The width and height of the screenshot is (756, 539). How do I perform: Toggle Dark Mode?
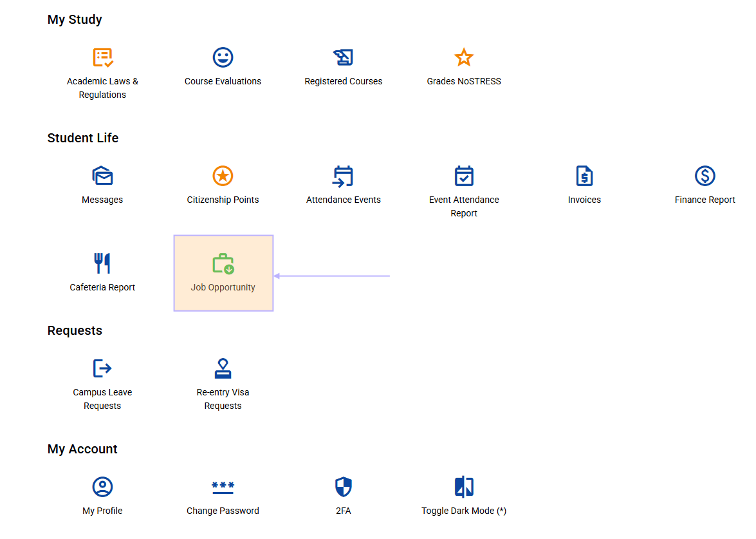click(x=464, y=486)
